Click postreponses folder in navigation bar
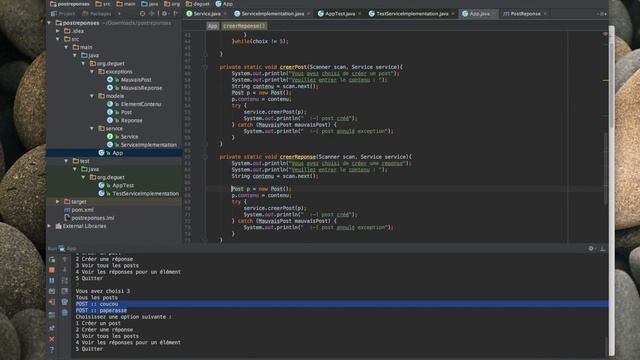 point(69,4)
